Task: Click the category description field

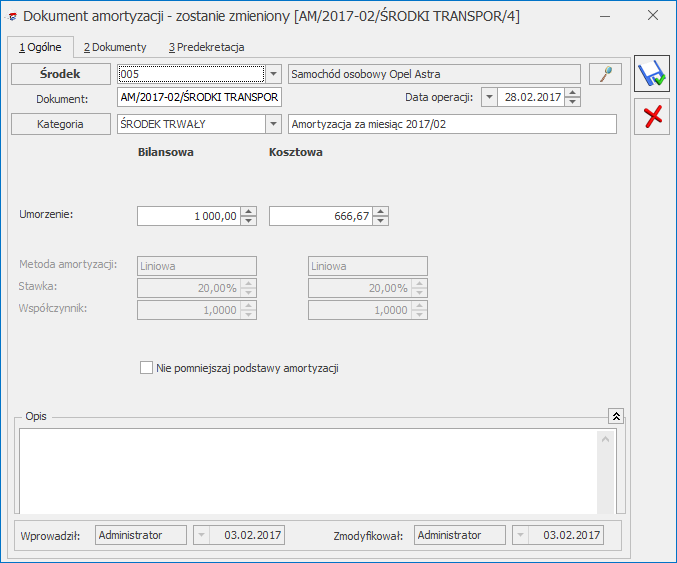Action: click(452, 124)
